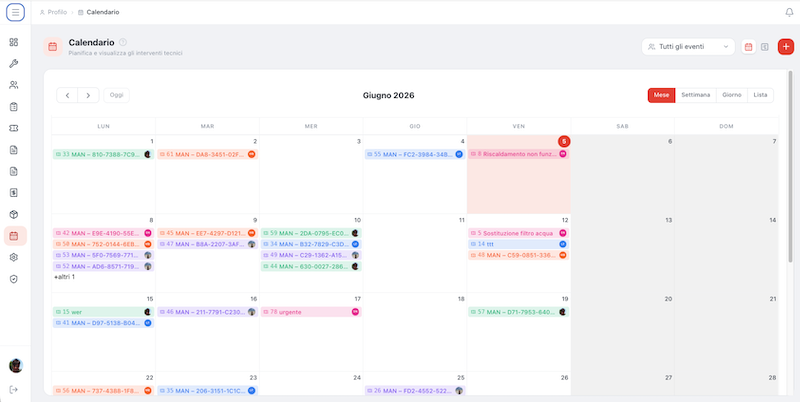Open event 46 MAN – 211-7791
Viewport: 800px width, 402px height.
(x=207, y=312)
